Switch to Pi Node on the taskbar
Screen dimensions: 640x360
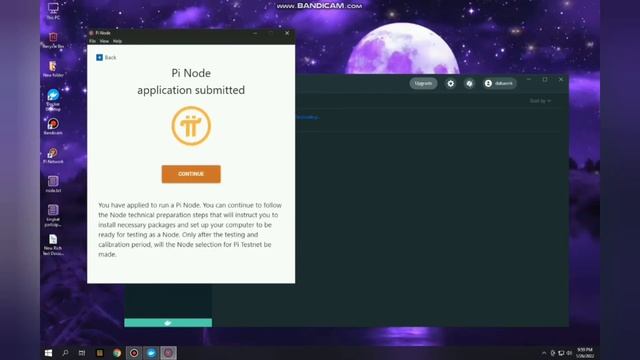(168, 353)
